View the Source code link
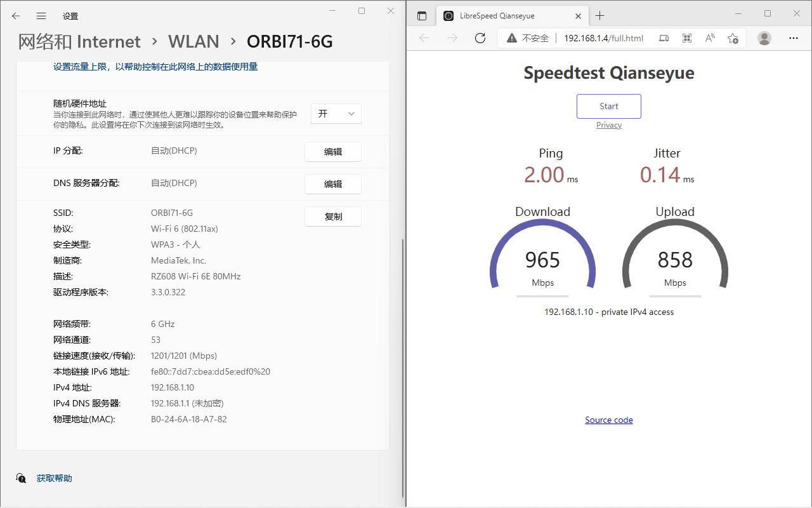 [x=608, y=420]
